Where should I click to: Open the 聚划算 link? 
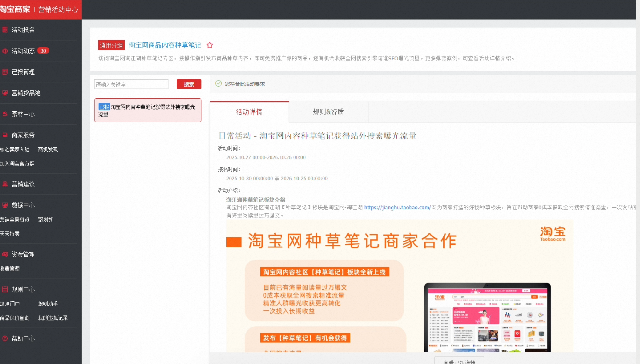(x=45, y=220)
